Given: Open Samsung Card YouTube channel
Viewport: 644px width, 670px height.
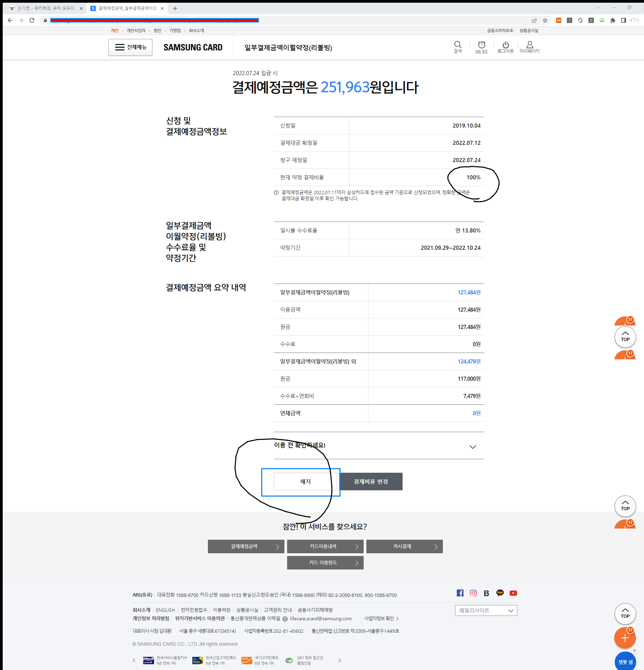Looking at the screenshot, I should (513, 593).
